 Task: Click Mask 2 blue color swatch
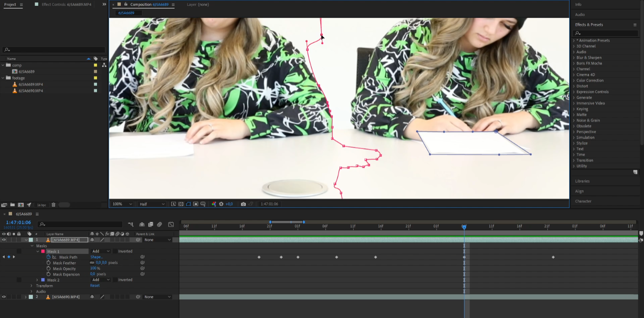click(42, 280)
